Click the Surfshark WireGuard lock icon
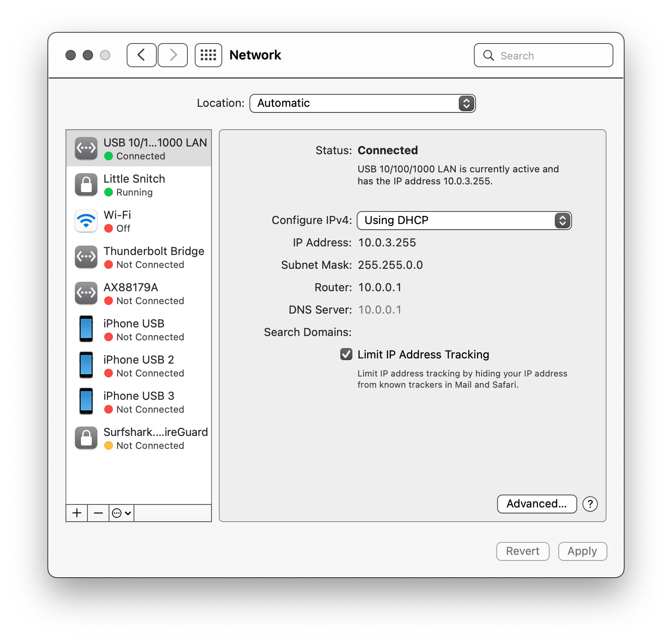Image resolution: width=672 pixels, height=641 pixels. coord(86,438)
